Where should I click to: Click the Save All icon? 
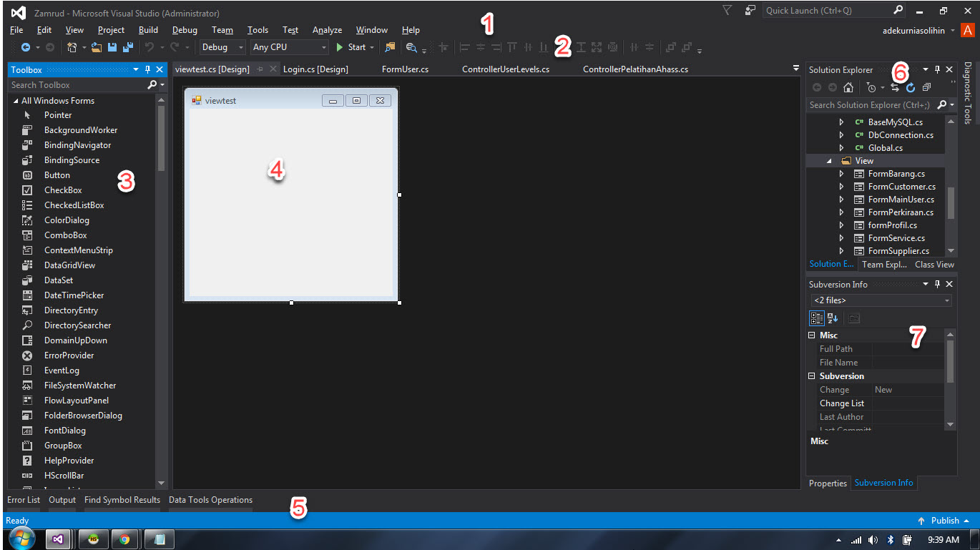tap(127, 47)
